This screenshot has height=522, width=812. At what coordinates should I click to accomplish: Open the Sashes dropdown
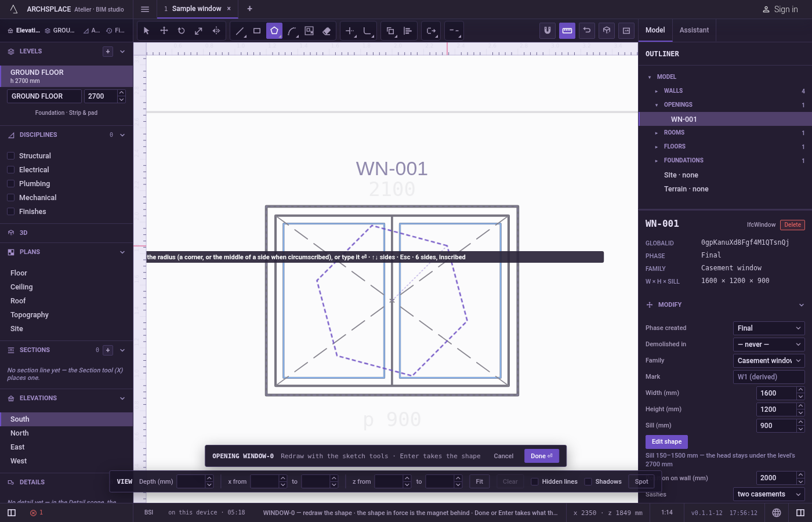point(769,494)
